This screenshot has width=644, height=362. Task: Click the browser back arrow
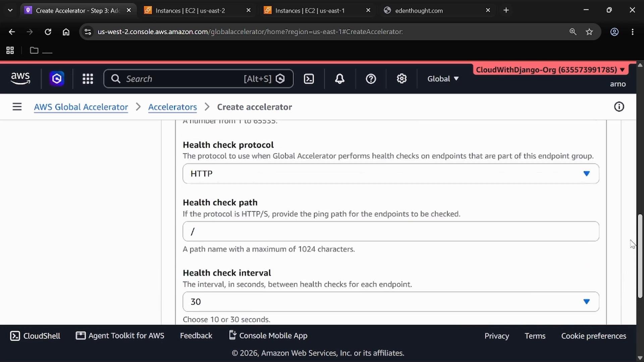tap(12, 32)
